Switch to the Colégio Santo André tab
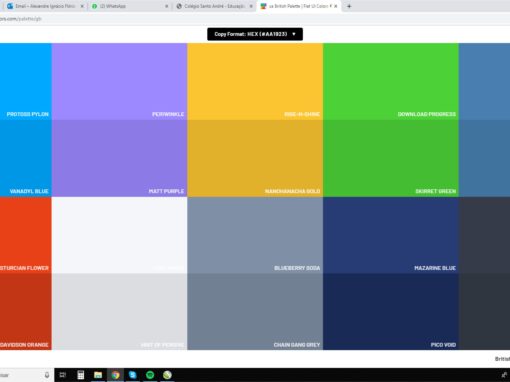Image resolution: width=510 pixels, height=382 pixels. [214, 6]
